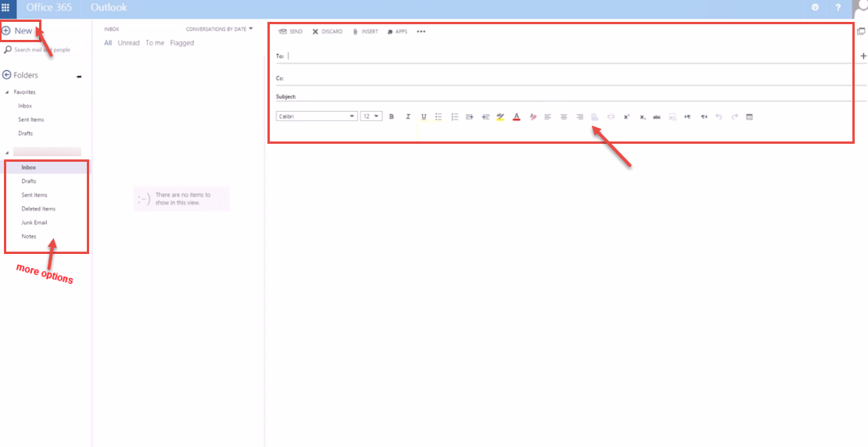This screenshot has height=447, width=868.
Task: Show All messages filter
Action: click(108, 43)
